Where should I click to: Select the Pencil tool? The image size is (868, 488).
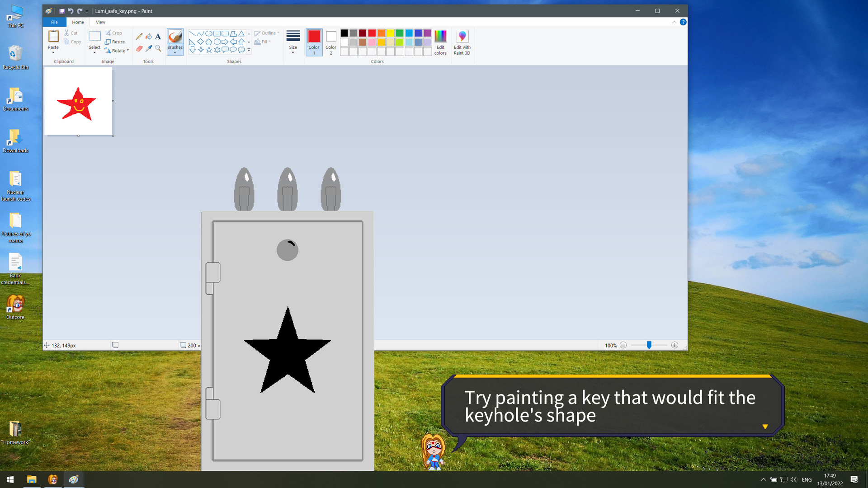139,36
